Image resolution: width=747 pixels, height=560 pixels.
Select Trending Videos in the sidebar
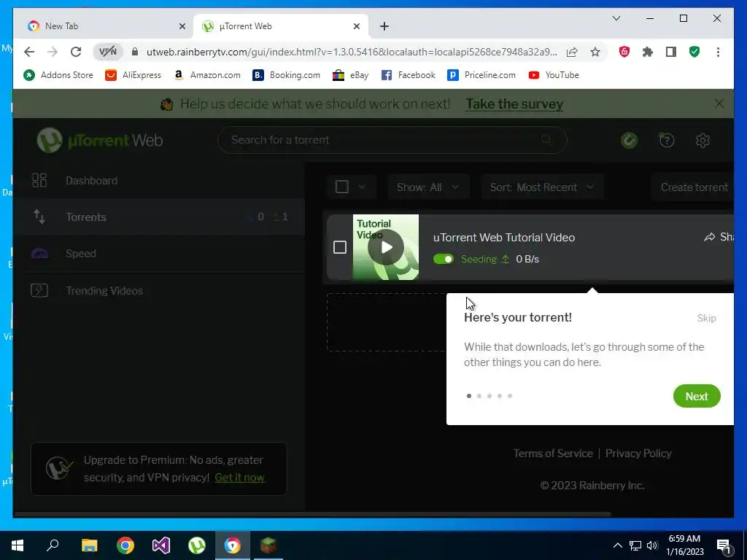coord(159,290)
